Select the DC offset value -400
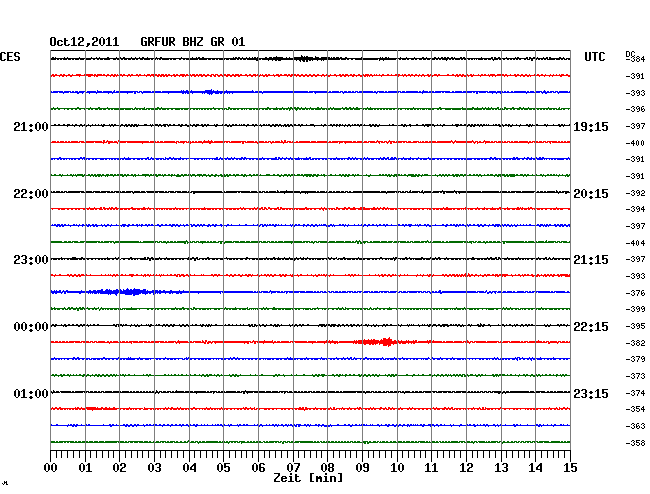This screenshot has height=494, width=650. tap(635, 143)
